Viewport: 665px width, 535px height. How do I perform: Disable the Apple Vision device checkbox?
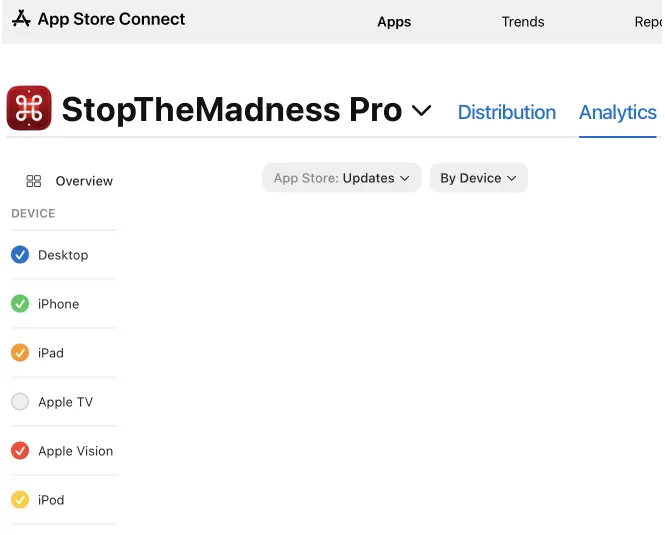(x=20, y=451)
